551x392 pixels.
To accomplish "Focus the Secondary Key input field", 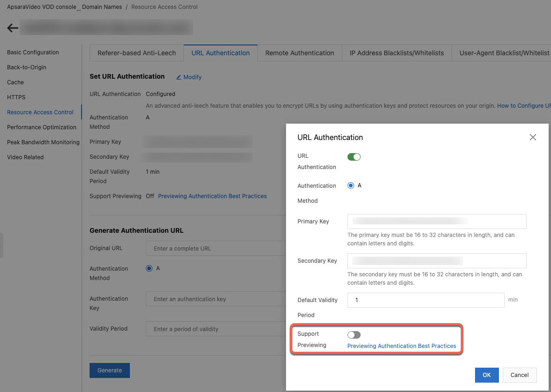I will click(437, 261).
